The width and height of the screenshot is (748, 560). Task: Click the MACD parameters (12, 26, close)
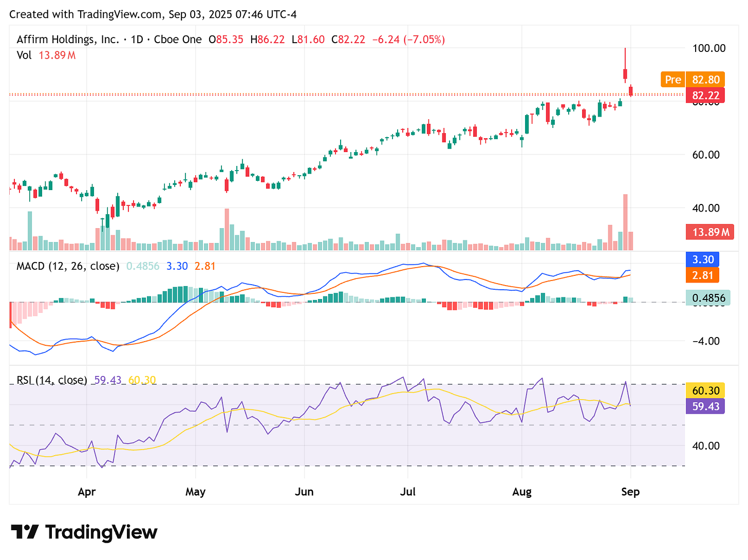coord(84,266)
